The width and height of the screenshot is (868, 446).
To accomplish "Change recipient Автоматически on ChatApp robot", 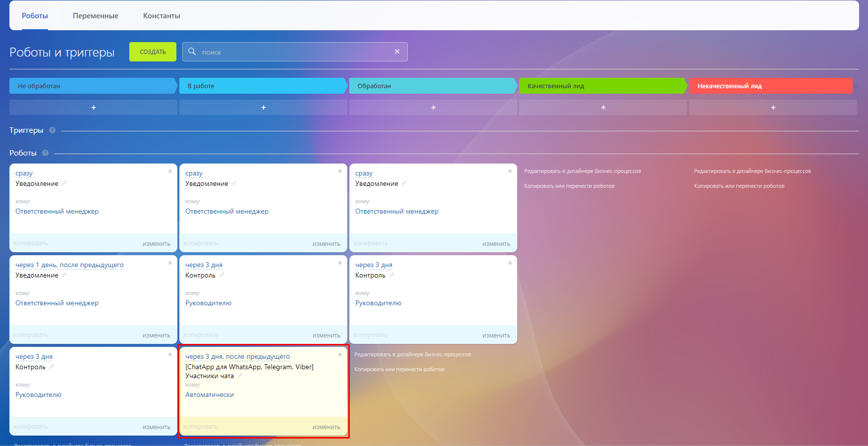I will (x=210, y=395).
